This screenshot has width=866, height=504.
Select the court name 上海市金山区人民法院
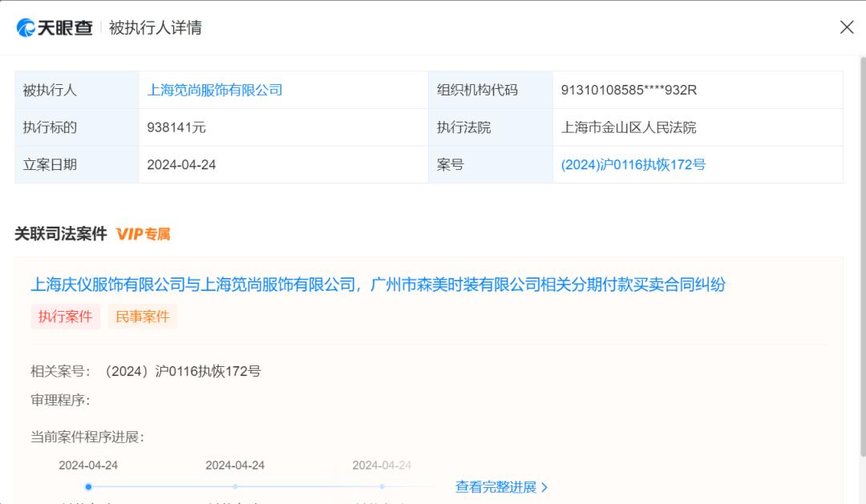pyautogui.click(x=629, y=127)
